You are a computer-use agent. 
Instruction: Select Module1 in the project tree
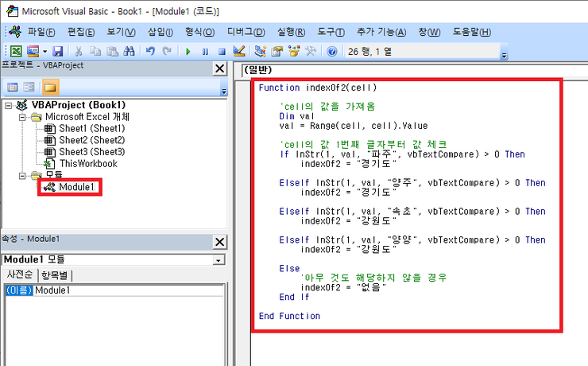click(x=76, y=187)
